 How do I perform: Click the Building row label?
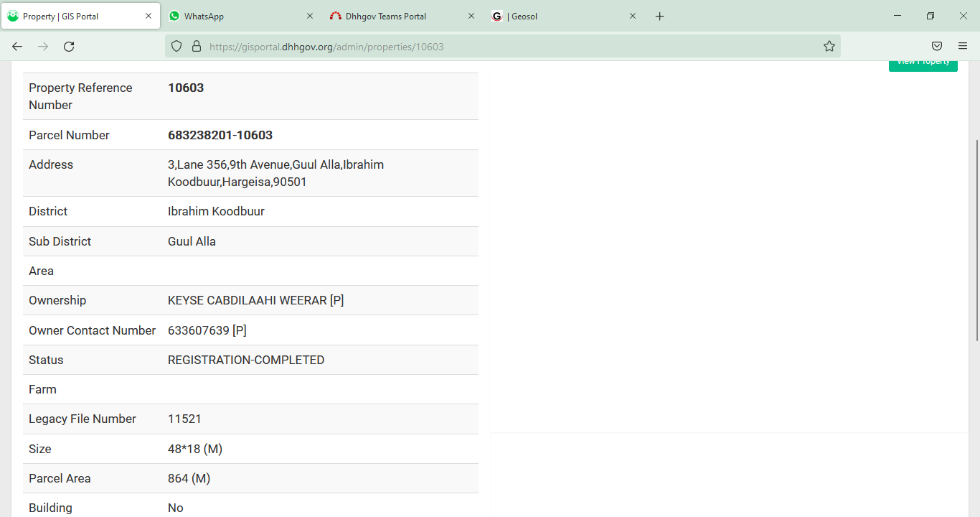click(50, 508)
